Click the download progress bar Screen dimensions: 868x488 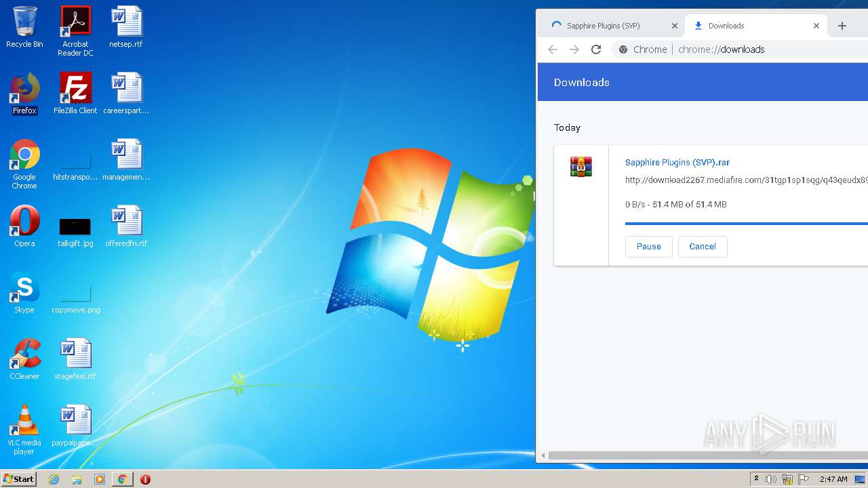click(746, 223)
